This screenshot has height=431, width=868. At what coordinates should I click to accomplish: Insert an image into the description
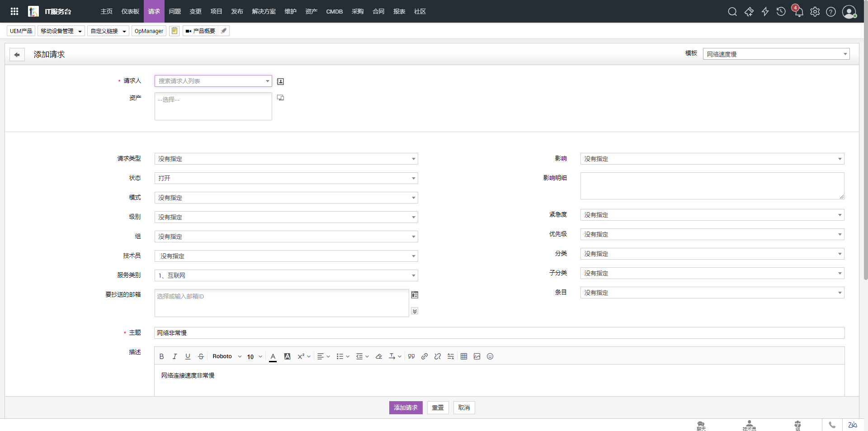[x=477, y=356]
